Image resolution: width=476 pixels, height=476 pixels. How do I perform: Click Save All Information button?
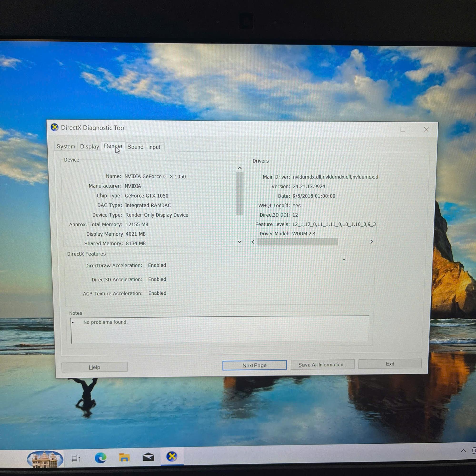pyautogui.click(x=322, y=364)
